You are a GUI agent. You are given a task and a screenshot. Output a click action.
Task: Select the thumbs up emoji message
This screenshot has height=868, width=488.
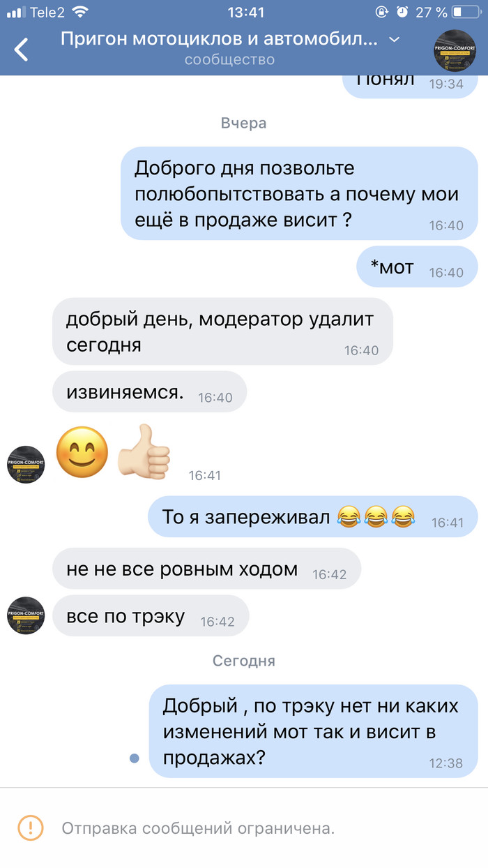pyautogui.click(x=144, y=451)
